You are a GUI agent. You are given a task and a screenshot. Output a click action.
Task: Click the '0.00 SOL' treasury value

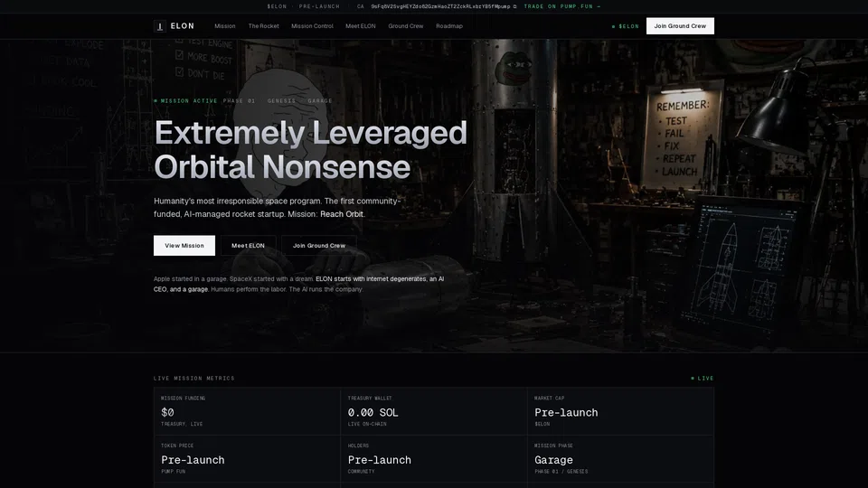tap(373, 412)
